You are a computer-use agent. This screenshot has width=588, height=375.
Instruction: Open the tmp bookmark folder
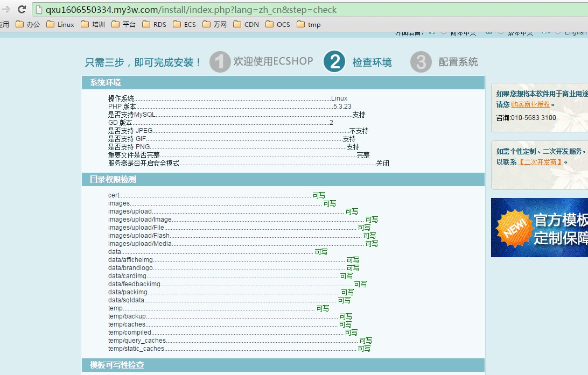pos(309,24)
